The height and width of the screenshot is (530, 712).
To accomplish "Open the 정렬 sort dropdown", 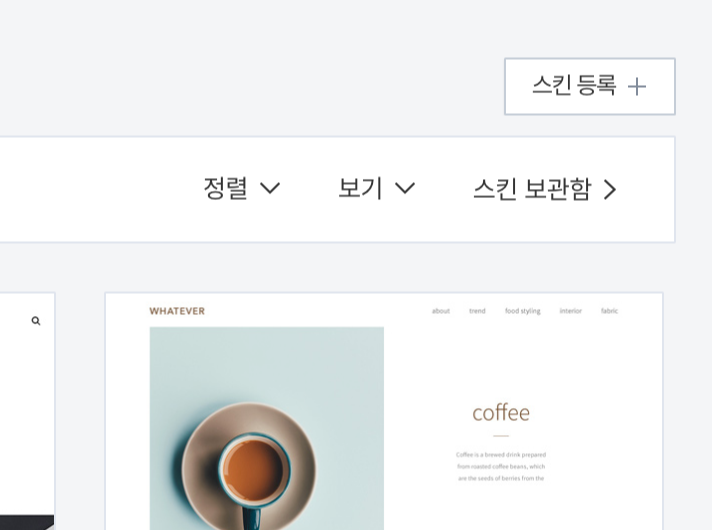I will (x=242, y=188).
